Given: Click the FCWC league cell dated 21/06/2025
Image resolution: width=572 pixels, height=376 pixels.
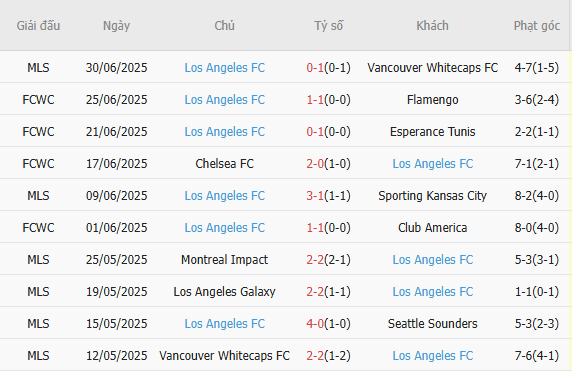Looking at the screenshot, I should click(x=38, y=132).
